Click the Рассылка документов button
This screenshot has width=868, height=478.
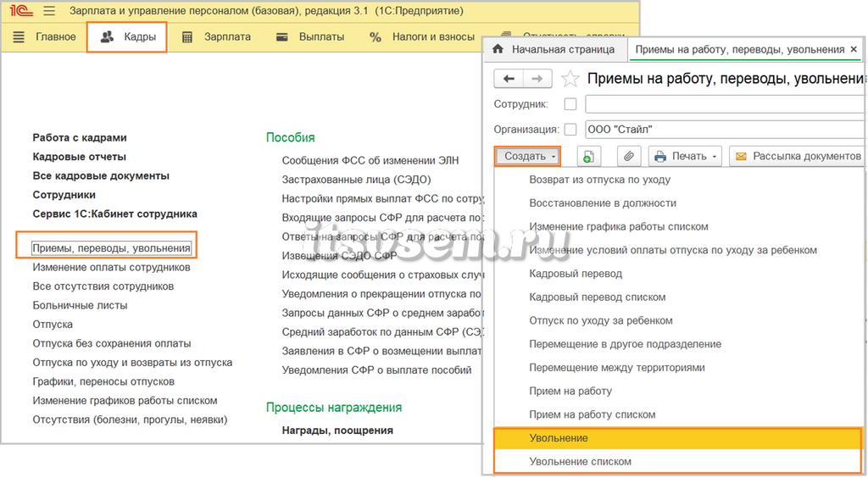click(x=797, y=157)
